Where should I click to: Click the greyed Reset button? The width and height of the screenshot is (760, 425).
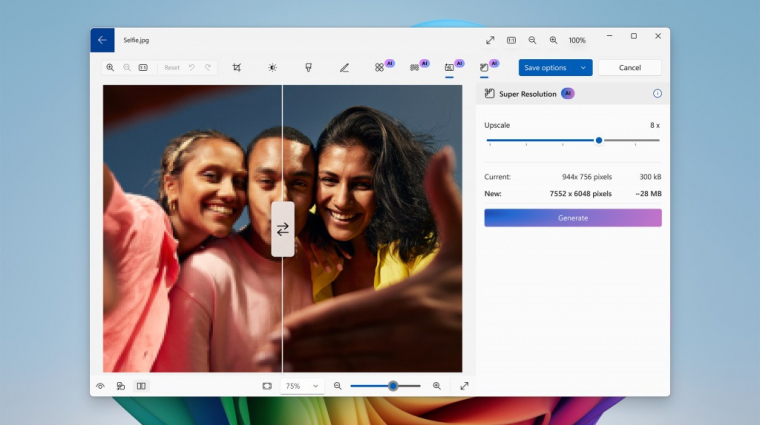172,67
